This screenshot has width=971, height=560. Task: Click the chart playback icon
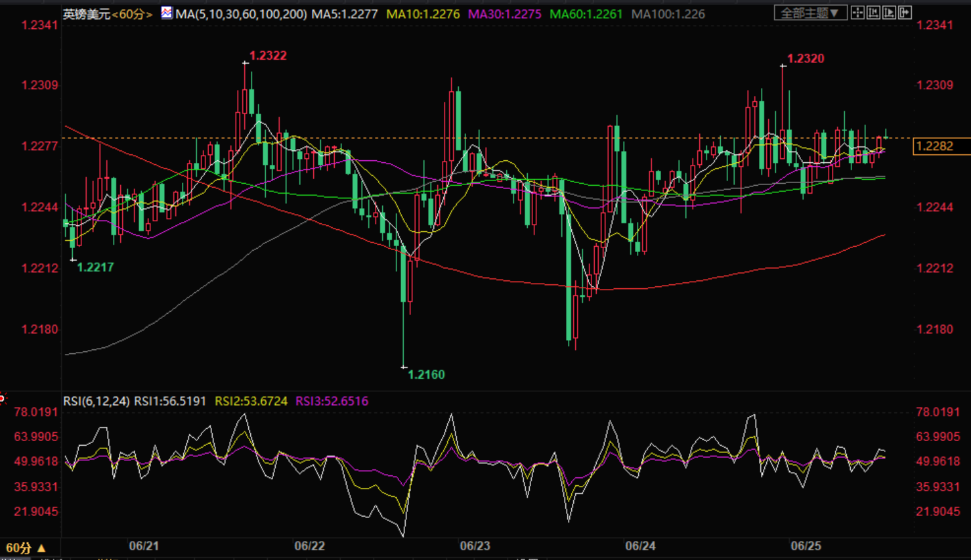(889, 12)
